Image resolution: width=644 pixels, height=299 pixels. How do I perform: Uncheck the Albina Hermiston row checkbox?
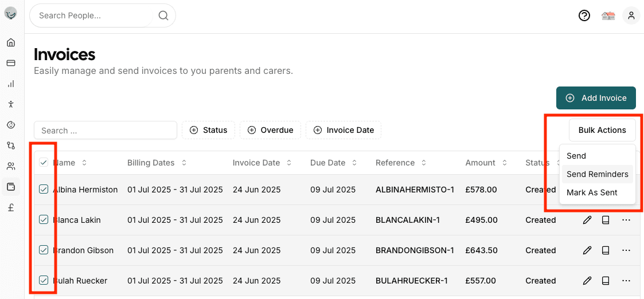point(44,190)
